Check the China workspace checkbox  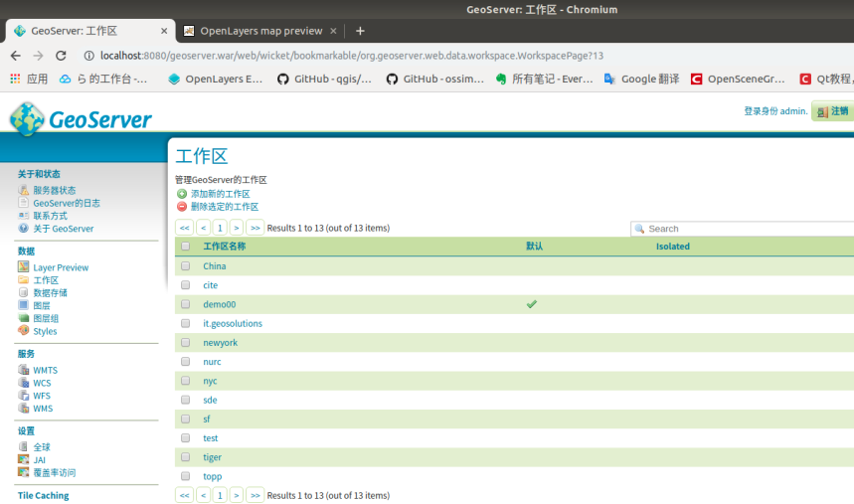[x=185, y=266]
